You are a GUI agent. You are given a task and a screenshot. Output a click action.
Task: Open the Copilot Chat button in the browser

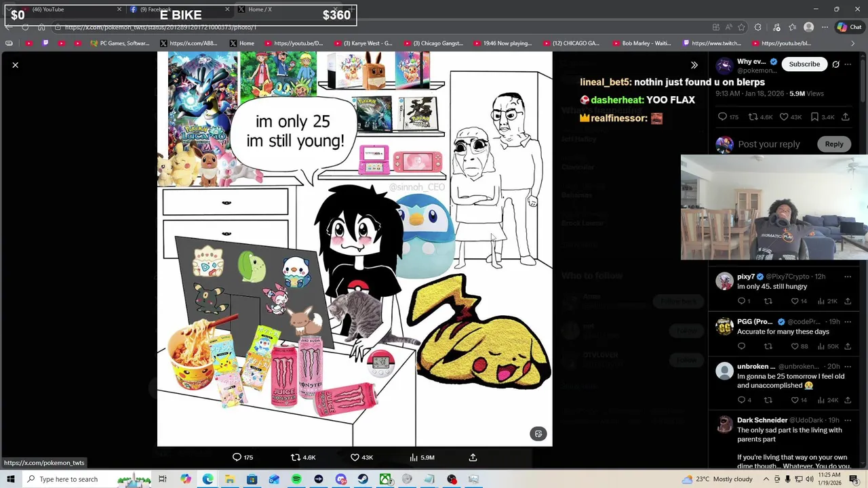(x=849, y=27)
